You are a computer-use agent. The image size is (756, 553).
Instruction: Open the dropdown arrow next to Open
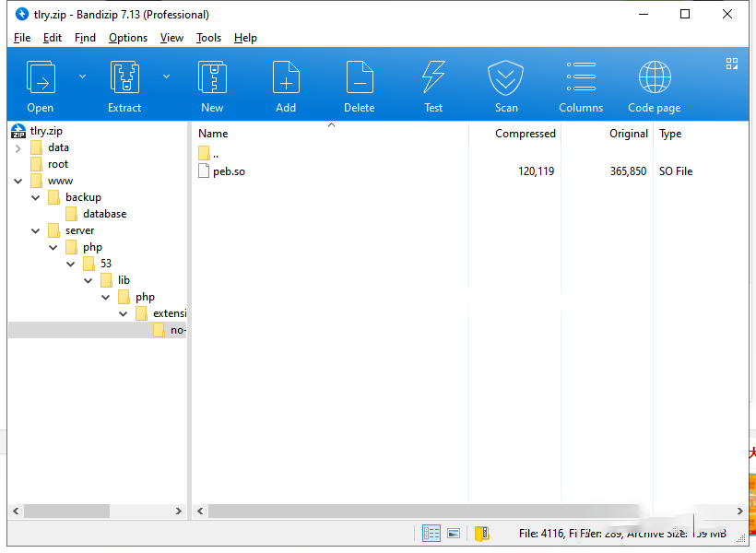[82, 76]
